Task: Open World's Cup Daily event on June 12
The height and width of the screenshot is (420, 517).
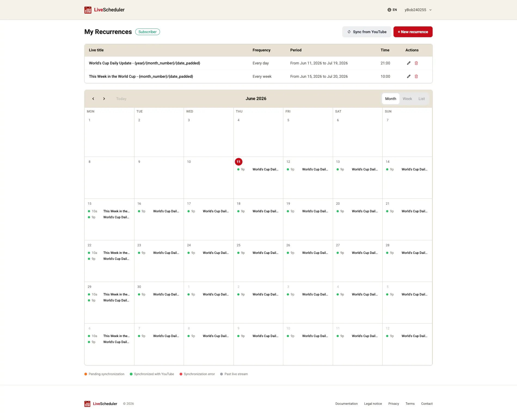Action: click(x=307, y=169)
